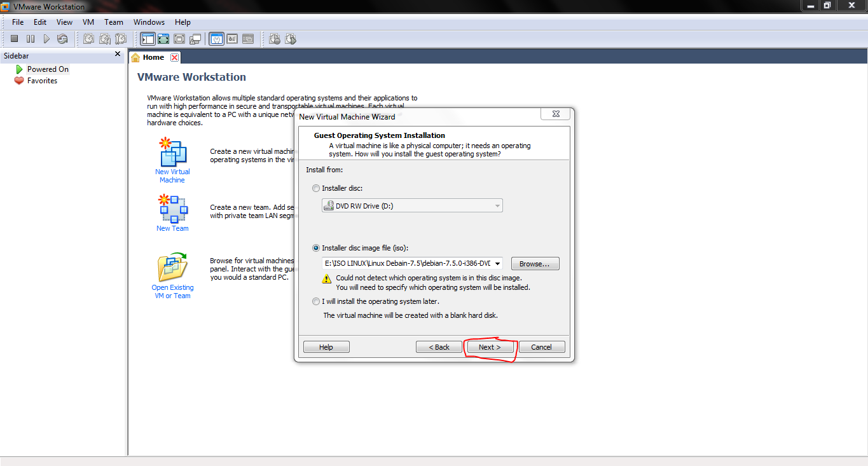Screen dimensions: 868x466
Task: Click the wizard Help button
Action: pos(326,347)
